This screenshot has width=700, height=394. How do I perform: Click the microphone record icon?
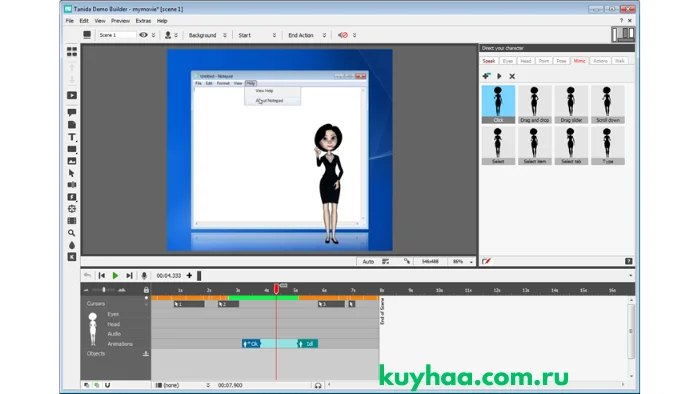(144, 276)
